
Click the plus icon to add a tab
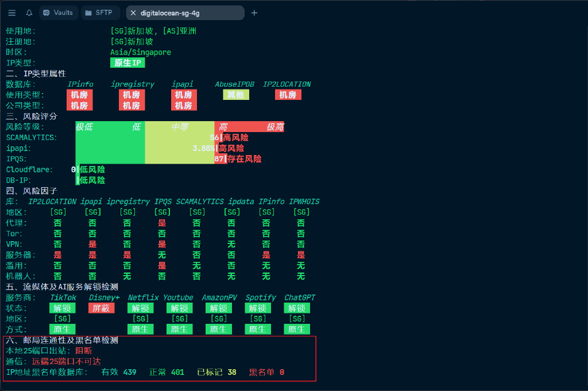click(x=254, y=13)
